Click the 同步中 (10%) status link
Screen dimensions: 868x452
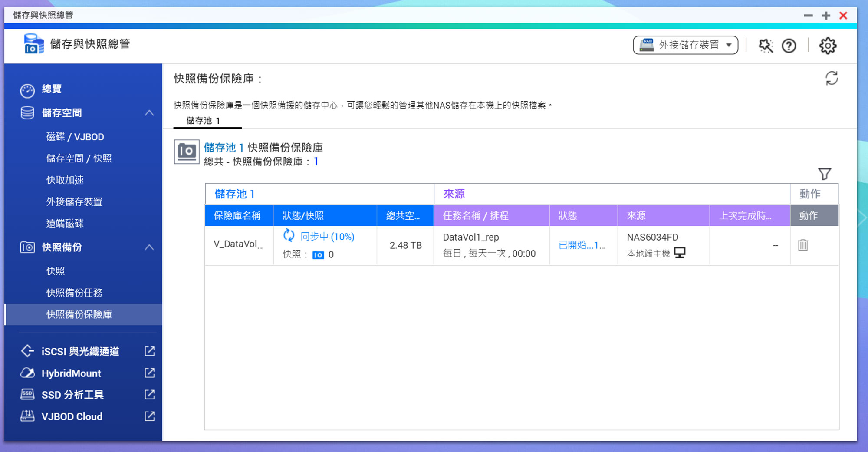(x=327, y=236)
